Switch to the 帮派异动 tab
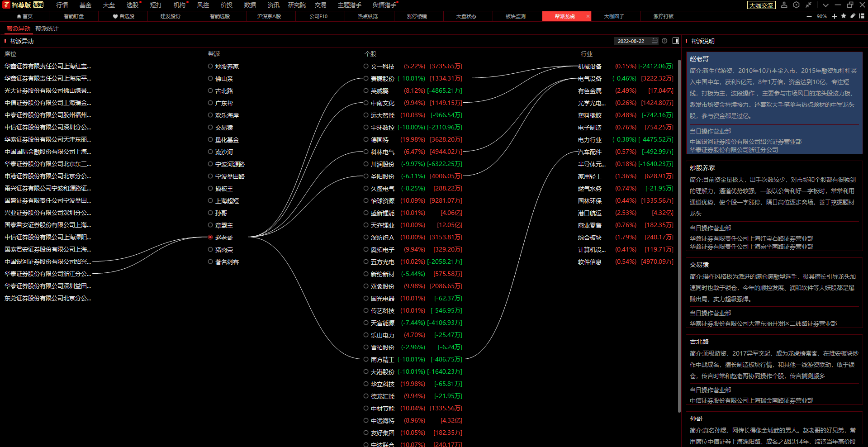 (19, 29)
